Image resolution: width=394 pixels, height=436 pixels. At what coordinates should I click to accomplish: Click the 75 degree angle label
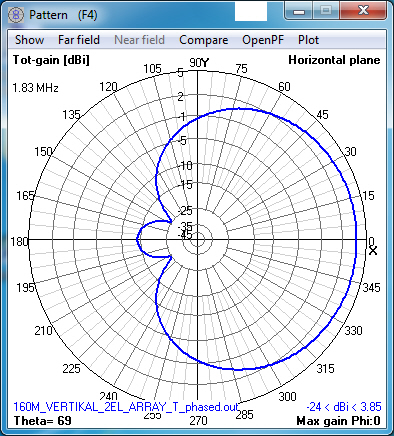pos(241,69)
